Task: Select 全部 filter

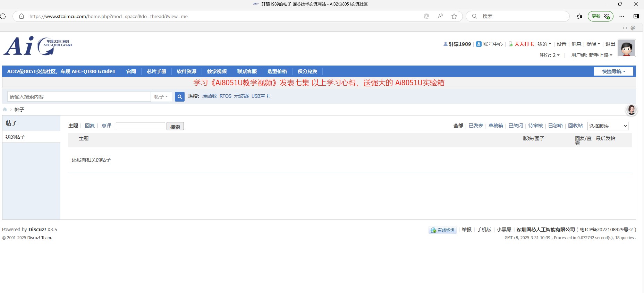Action: (458, 126)
